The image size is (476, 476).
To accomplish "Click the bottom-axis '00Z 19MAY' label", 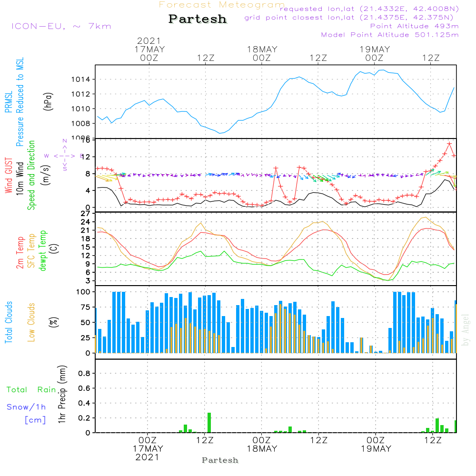I will tap(376, 445).
